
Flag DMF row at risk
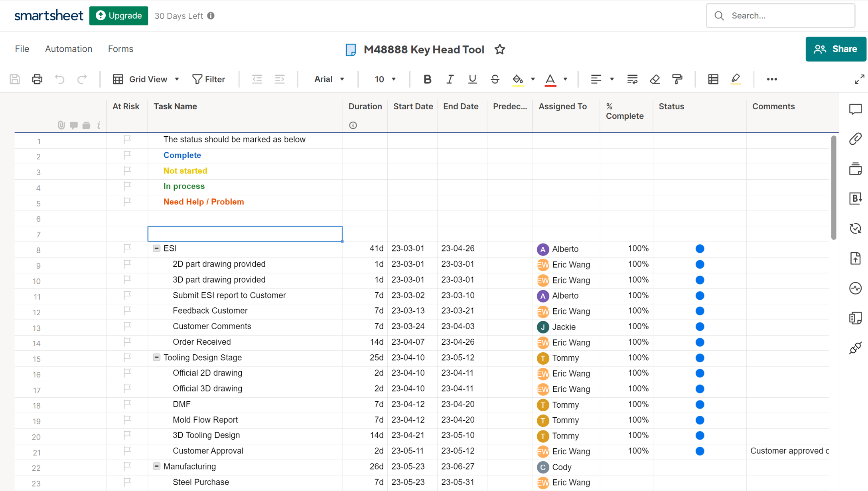pos(127,404)
